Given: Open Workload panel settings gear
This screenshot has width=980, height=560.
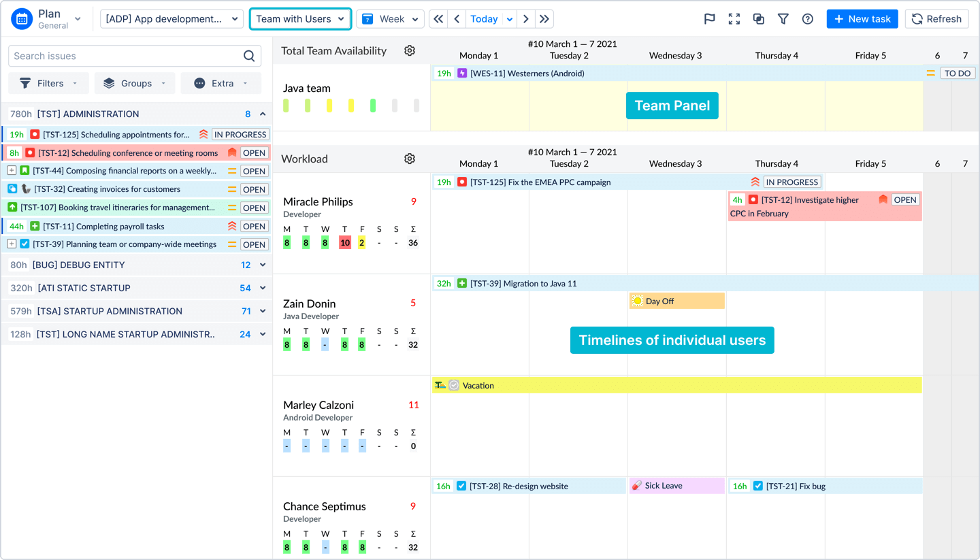Looking at the screenshot, I should coord(409,159).
